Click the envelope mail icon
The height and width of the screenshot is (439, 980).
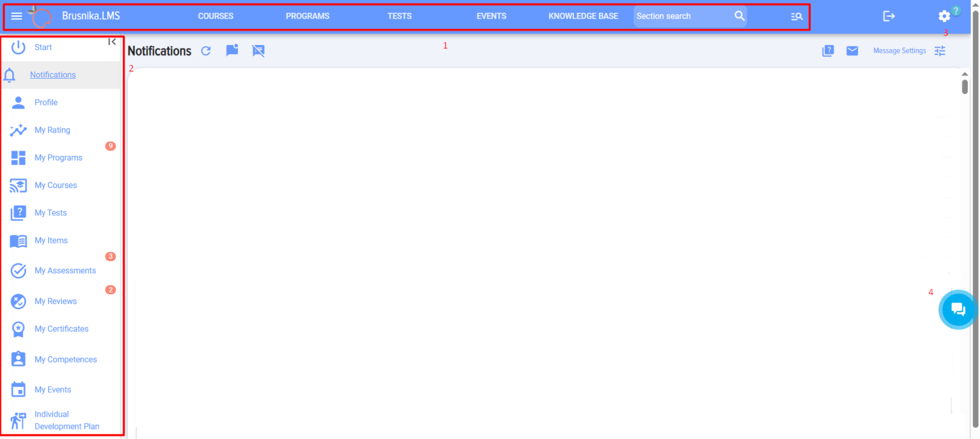tap(852, 51)
